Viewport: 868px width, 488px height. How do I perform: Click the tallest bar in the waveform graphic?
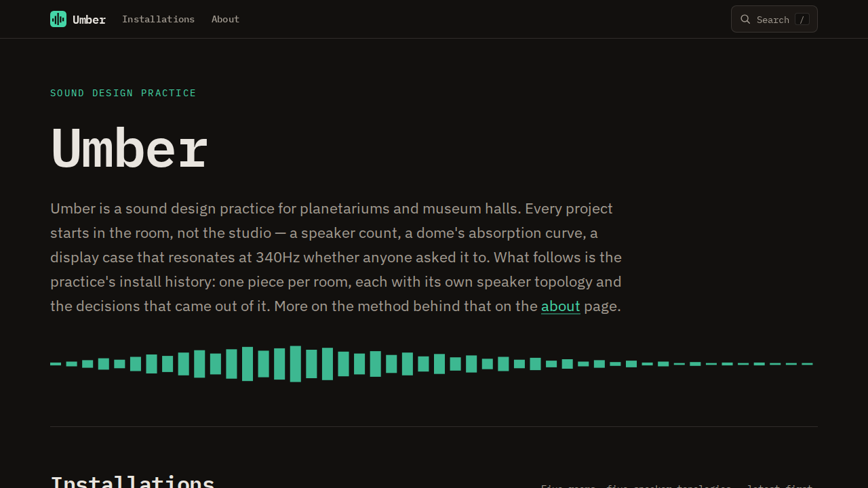(295, 364)
